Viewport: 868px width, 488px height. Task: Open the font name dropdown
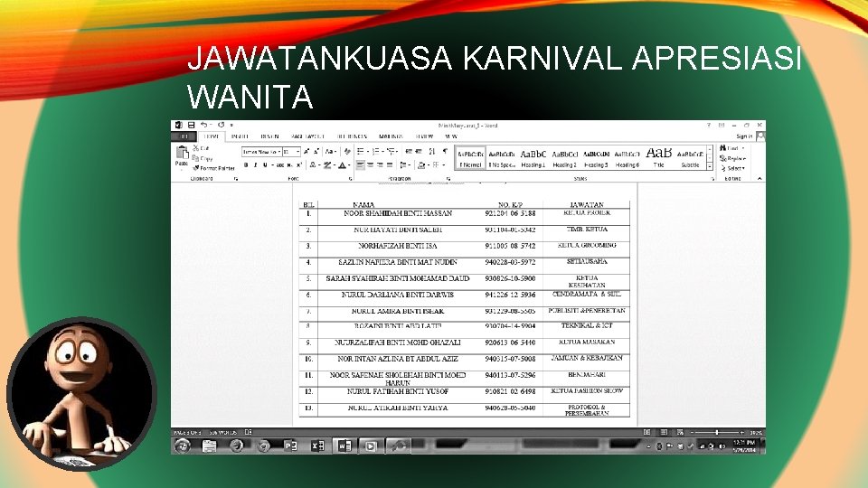pos(279,152)
